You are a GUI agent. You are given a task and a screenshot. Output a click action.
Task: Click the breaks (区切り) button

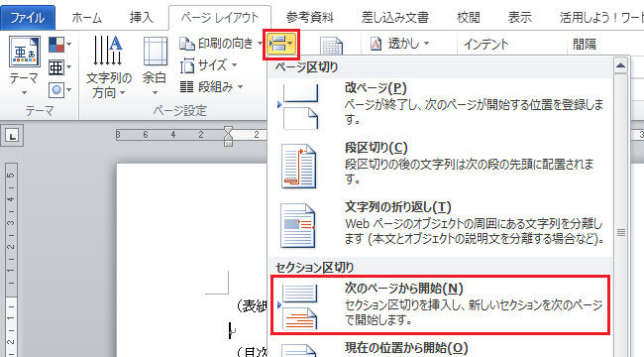pyautogui.click(x=281, y=44)
